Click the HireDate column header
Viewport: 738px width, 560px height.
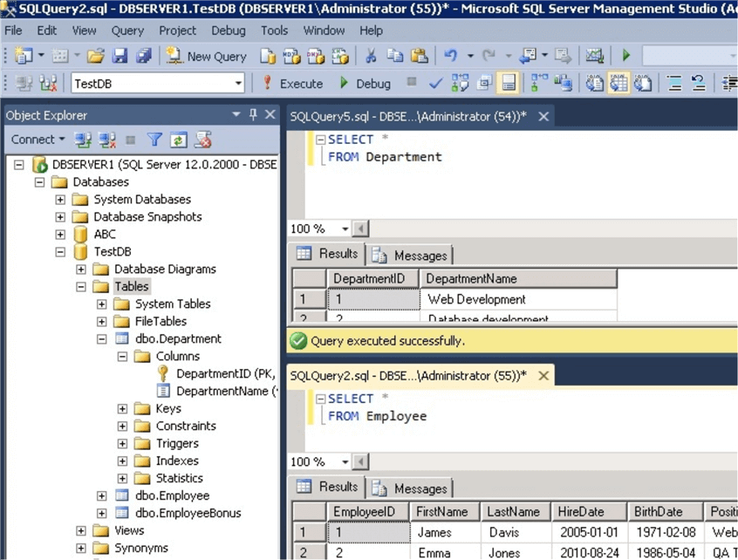coord(588,511)
